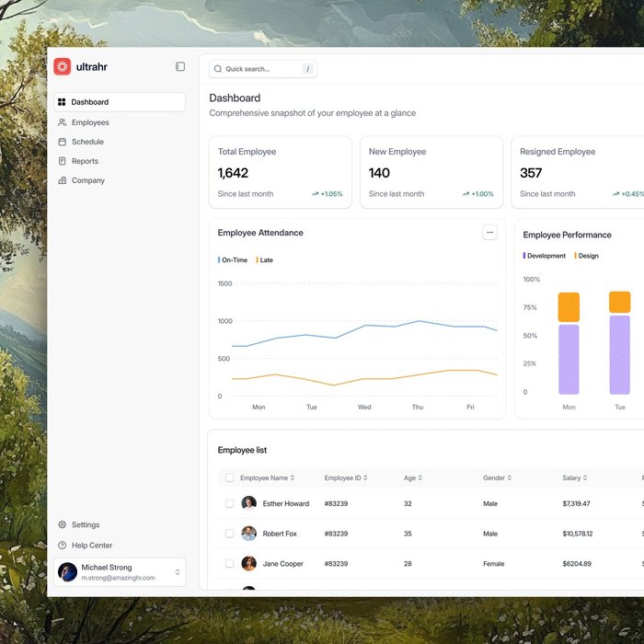Sort the table by Employee Name column

point(267,477)
